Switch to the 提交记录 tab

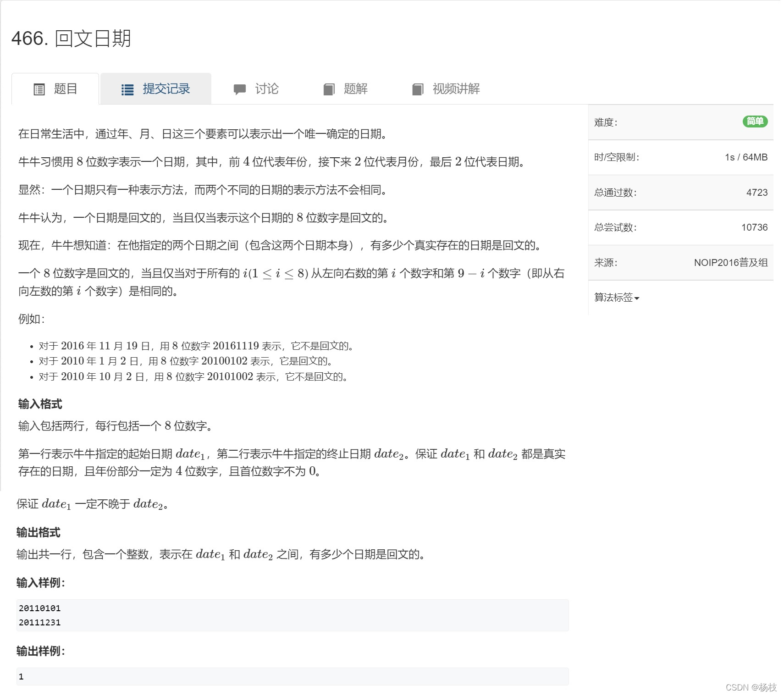[156, 89]
